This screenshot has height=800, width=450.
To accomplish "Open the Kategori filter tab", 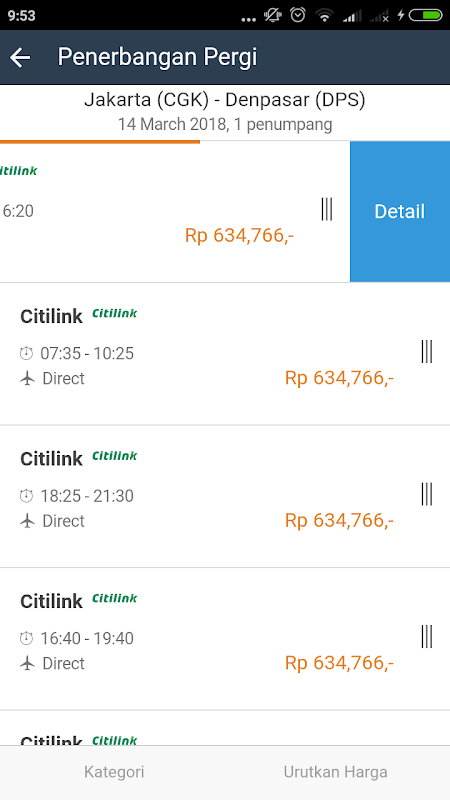I will 114,772.
